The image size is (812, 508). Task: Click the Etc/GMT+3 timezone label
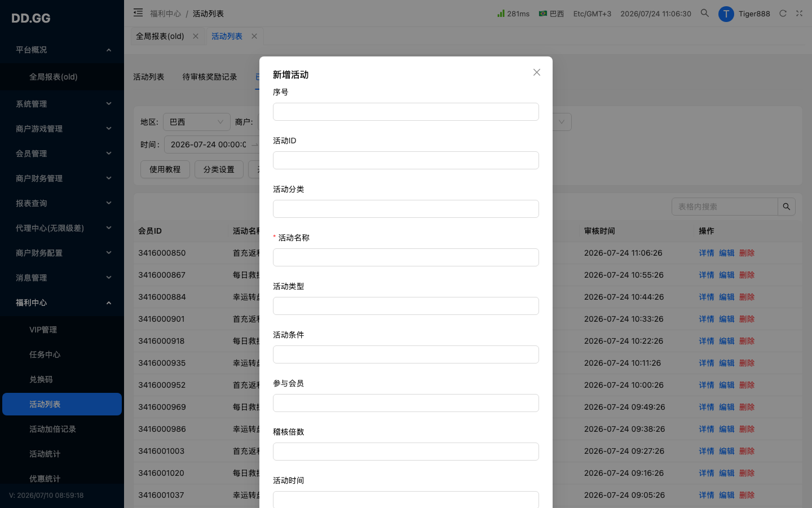592,14
